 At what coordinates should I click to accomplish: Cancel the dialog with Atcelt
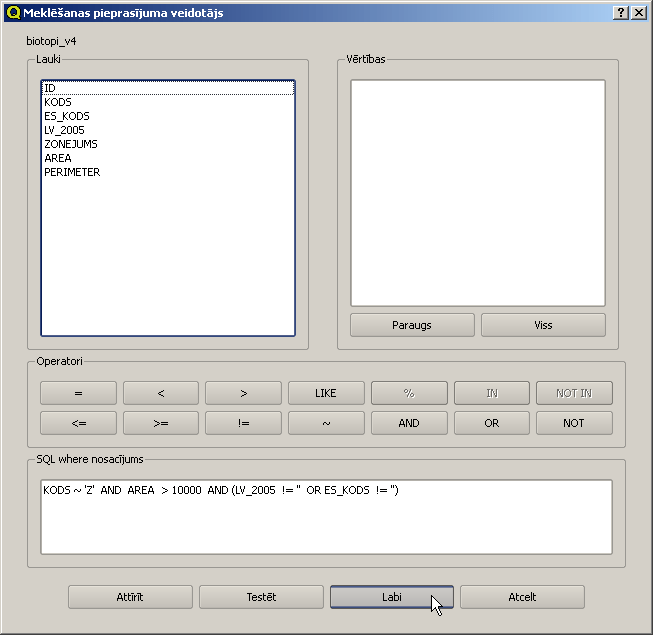(x=522, y=597)
